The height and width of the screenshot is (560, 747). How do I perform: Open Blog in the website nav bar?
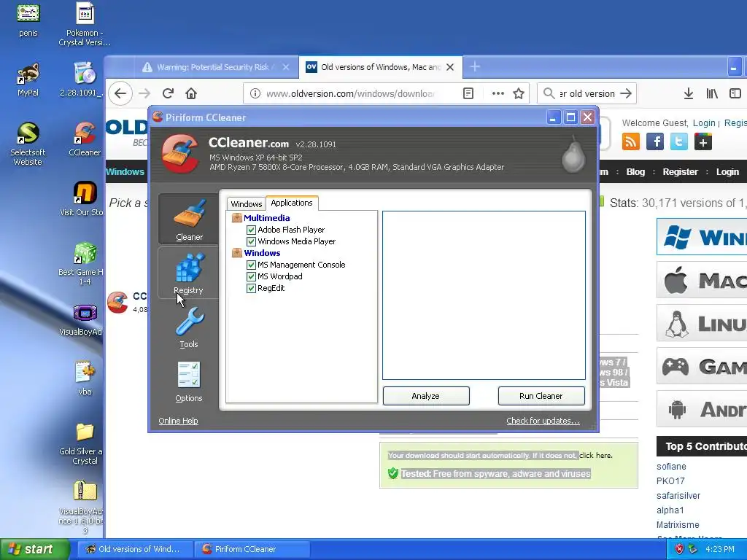coord(635,172)
